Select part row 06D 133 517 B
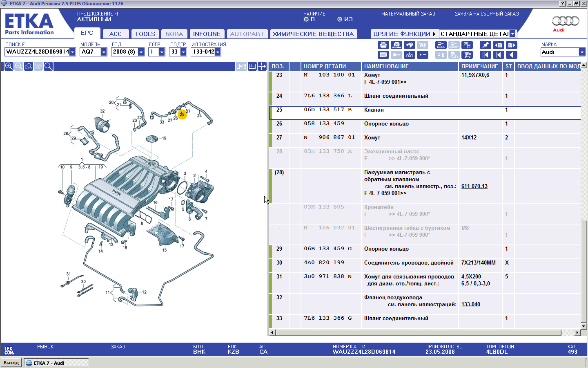 pos(425,112)
